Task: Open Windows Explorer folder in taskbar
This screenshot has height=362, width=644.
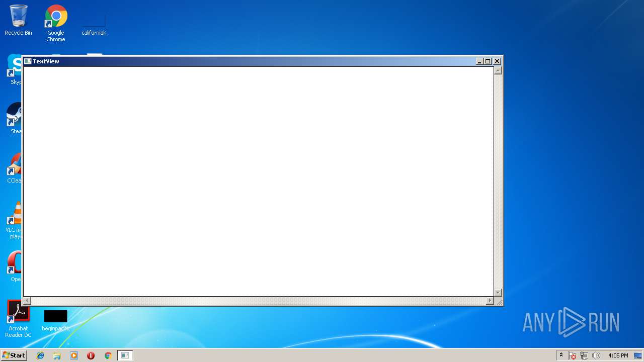Action: (x=57, y=355)
